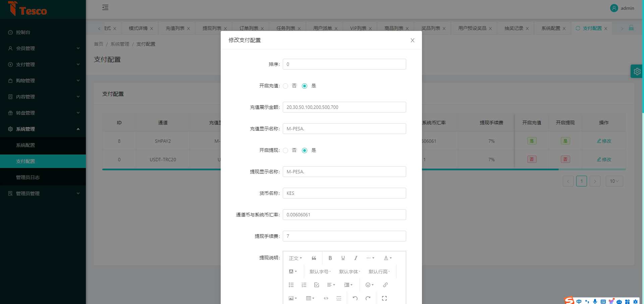The height and width of the screenshot is (304, 644).
Task: Open the more text styles dropdown
Action: (x=370, y=258)
